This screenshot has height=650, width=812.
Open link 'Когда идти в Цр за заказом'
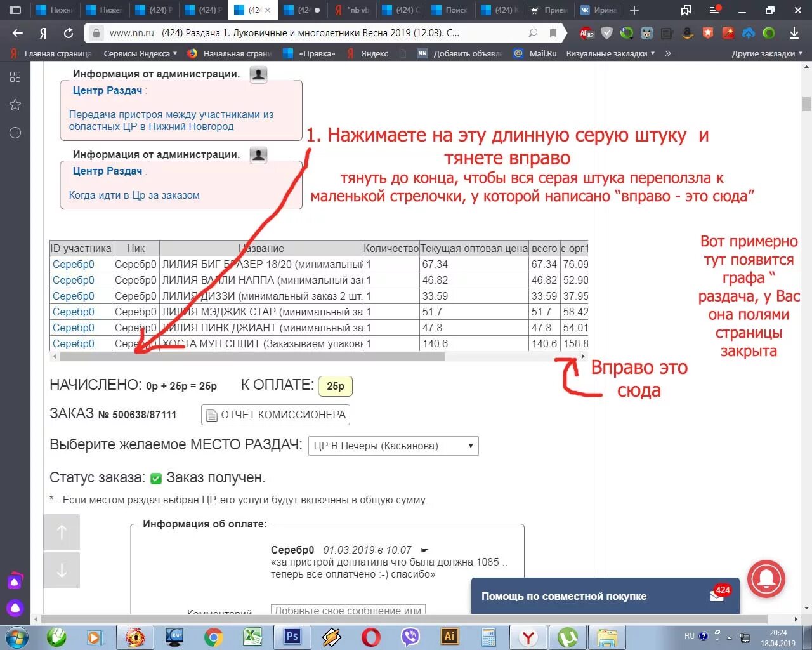coord(134,195)
